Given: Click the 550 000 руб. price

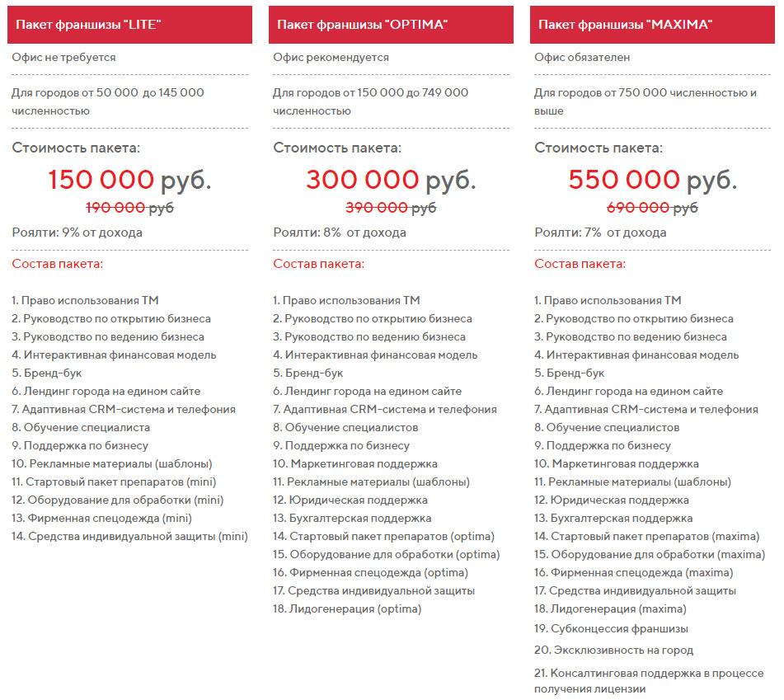Looking at the screenshot, I should pos(652,179).
